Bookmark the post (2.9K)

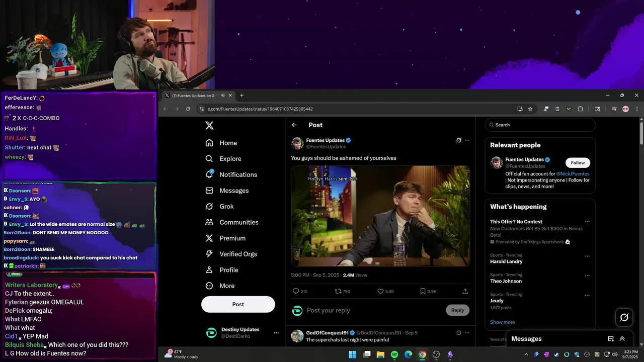point(423,291)
